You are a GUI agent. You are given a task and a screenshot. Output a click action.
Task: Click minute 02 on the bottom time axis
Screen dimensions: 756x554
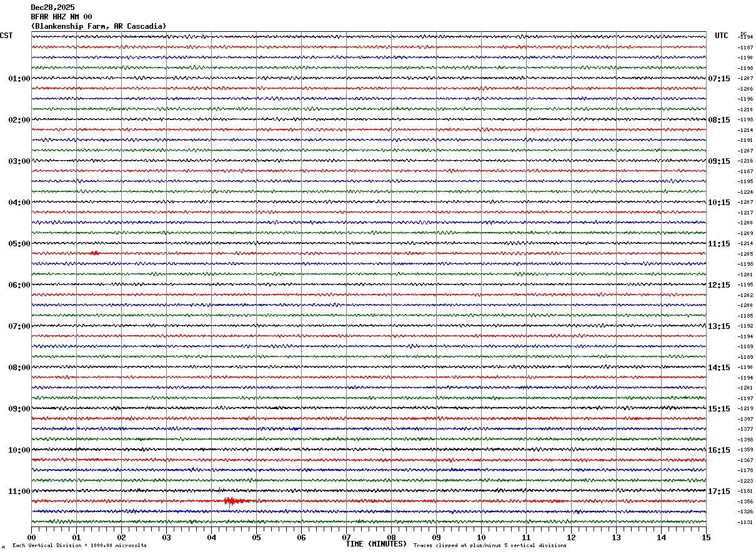tap(121, 537)
